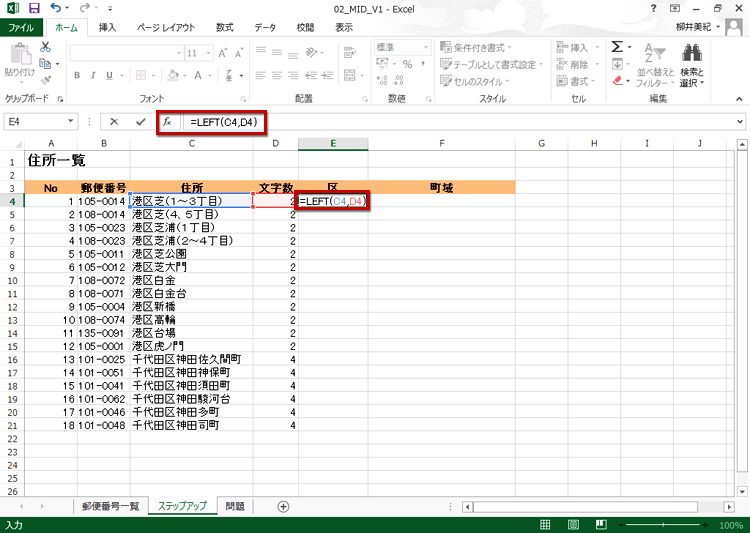The height and width of the screenshot is (533, 750).
Task: Expand the formula bar with chevron
Action: (x=740, y=122)
